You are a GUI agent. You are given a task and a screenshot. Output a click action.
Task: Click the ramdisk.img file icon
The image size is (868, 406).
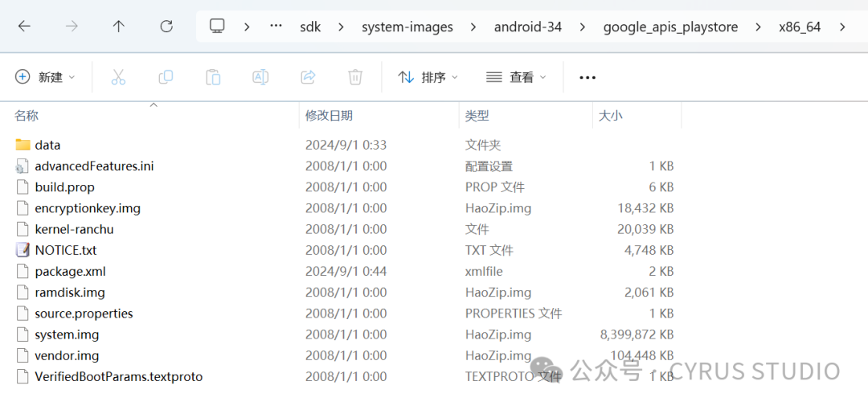(23, 293)
